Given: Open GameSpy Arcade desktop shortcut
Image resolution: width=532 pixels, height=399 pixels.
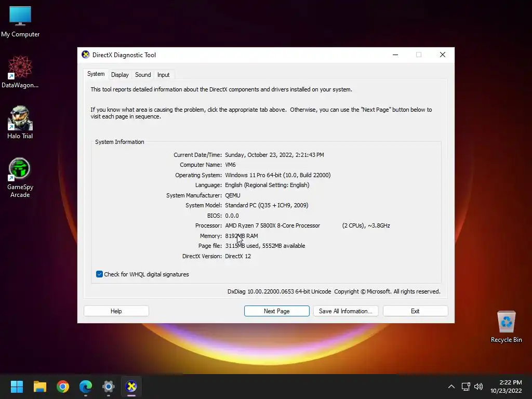Looking at the screenshot, I should [20, 178].
